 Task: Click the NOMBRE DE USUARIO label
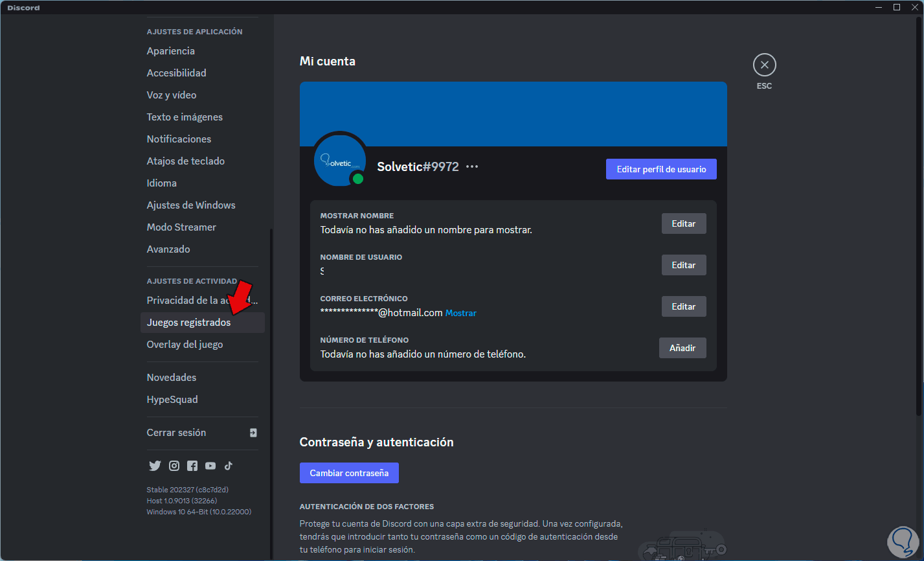point(361,257)
